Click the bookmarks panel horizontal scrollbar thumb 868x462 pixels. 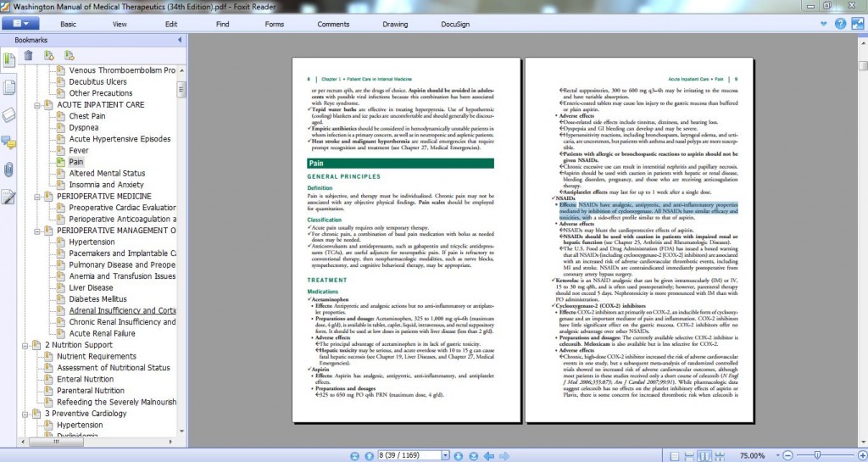[55, 443]
